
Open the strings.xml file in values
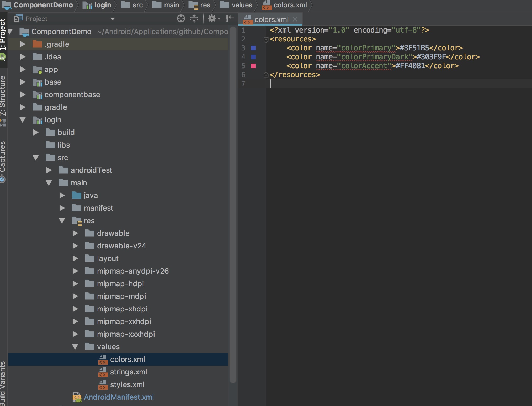point(128,372)
